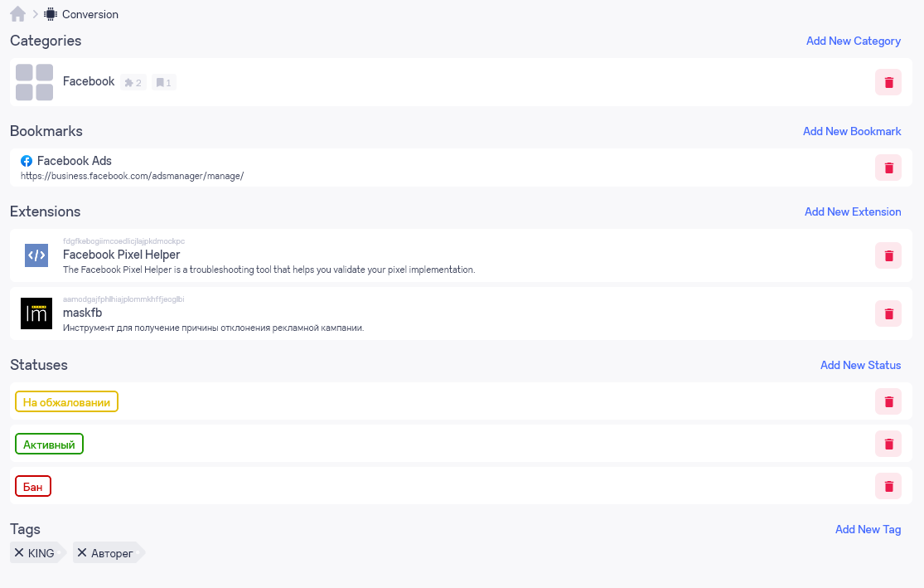Click the green Активный status badge

coord(49,444)
